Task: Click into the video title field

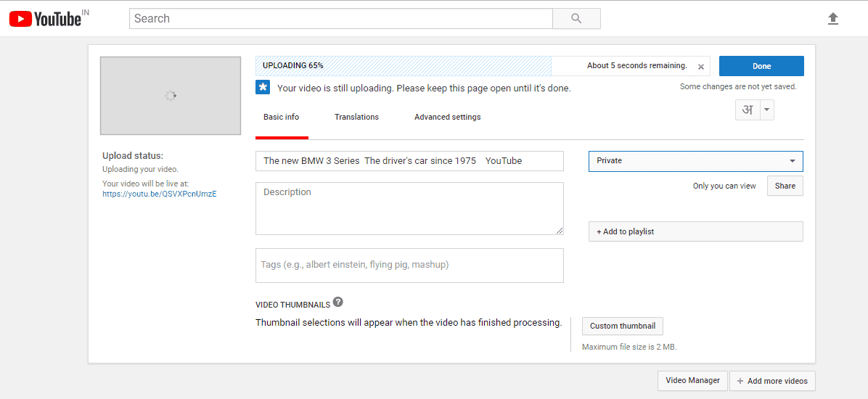Action: coord(409,161)
